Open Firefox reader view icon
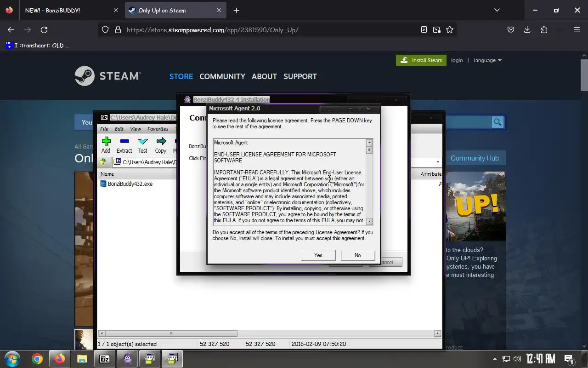Viewport: 588px width, 368px height. coord(424,29)
